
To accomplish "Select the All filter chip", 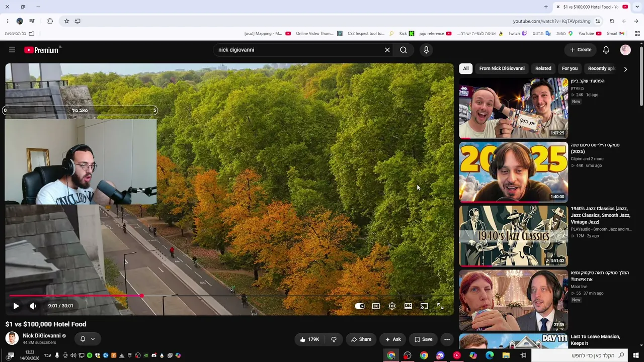I will [x=466, y=68].
